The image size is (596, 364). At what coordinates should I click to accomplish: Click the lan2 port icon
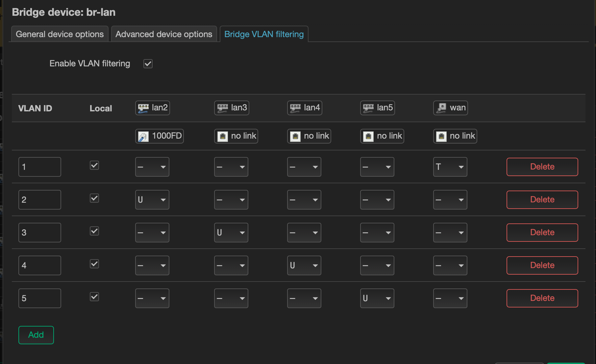coord(143,108)
